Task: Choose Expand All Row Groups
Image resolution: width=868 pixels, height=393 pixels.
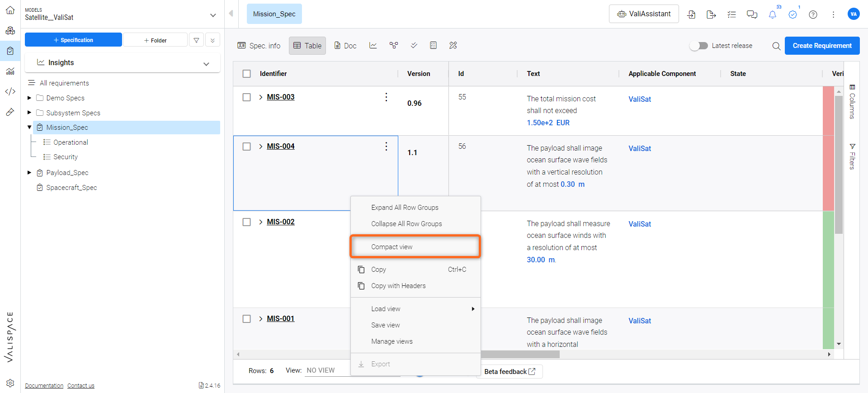Action: pyautogui.click(x=415, y=207)
